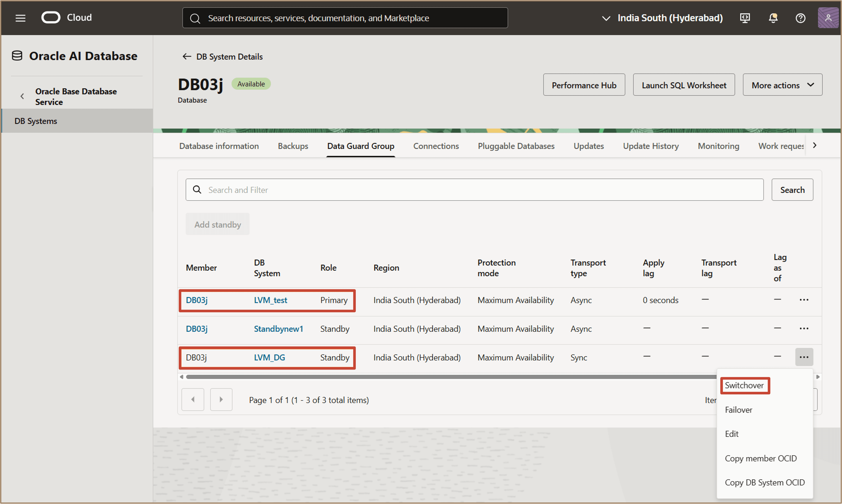This screenshot has height=504, width=842.
Task: Click the Oracle Cloud logo
Action: pyautogui.click(x=51, y=17)
